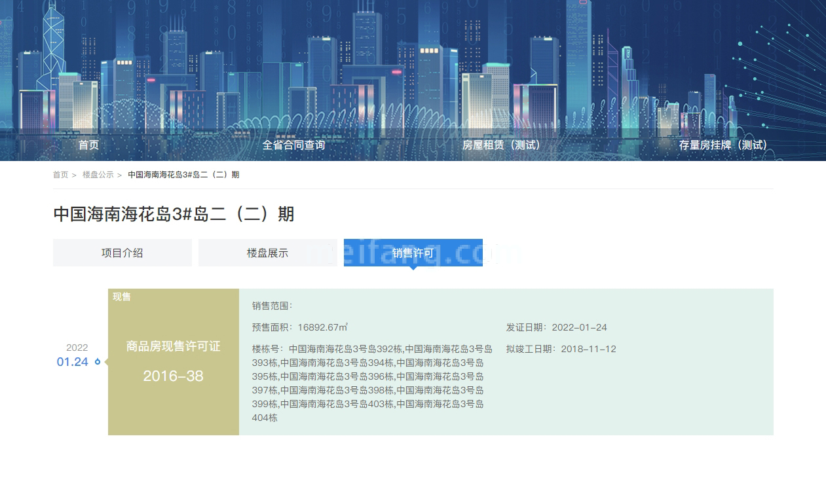Image resolution: width=826 pixels, height=504 pixels.
Task: Select the 销售许可 tab
Action: 413,253
